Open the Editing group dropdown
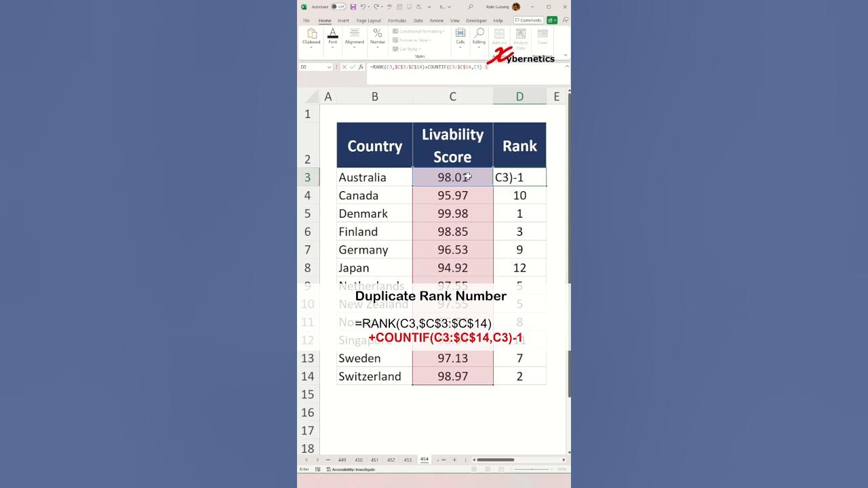Screen dimensions: 868x488 [x=479, y=38]
